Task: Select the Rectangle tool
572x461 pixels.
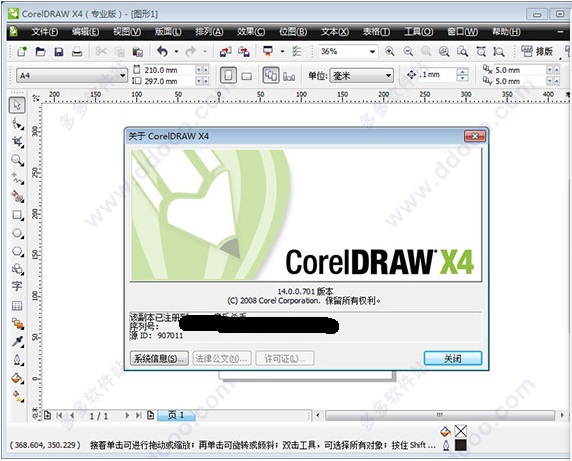Action: point(17,215)
